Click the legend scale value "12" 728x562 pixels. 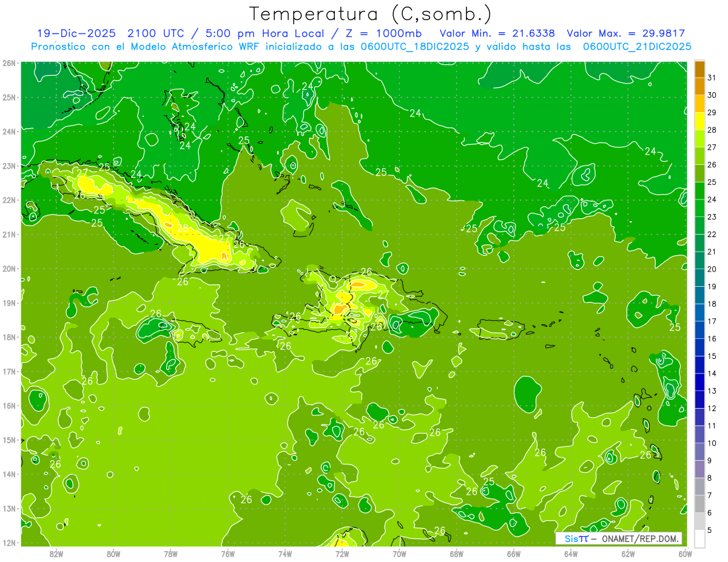click(712, 409)
